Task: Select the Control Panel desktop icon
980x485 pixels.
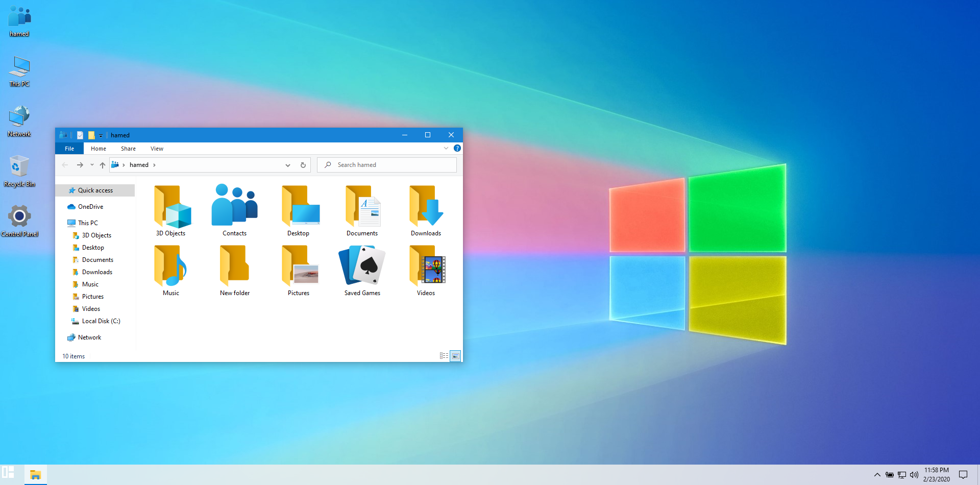Action: [19, 222]
